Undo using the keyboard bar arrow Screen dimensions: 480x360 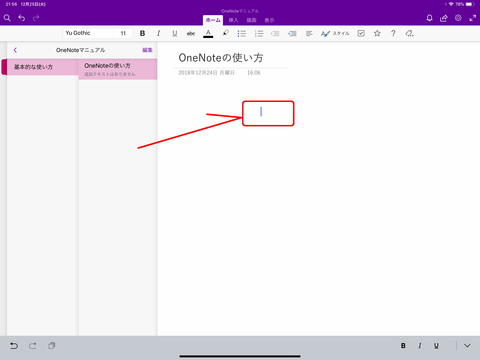point(14,346)
